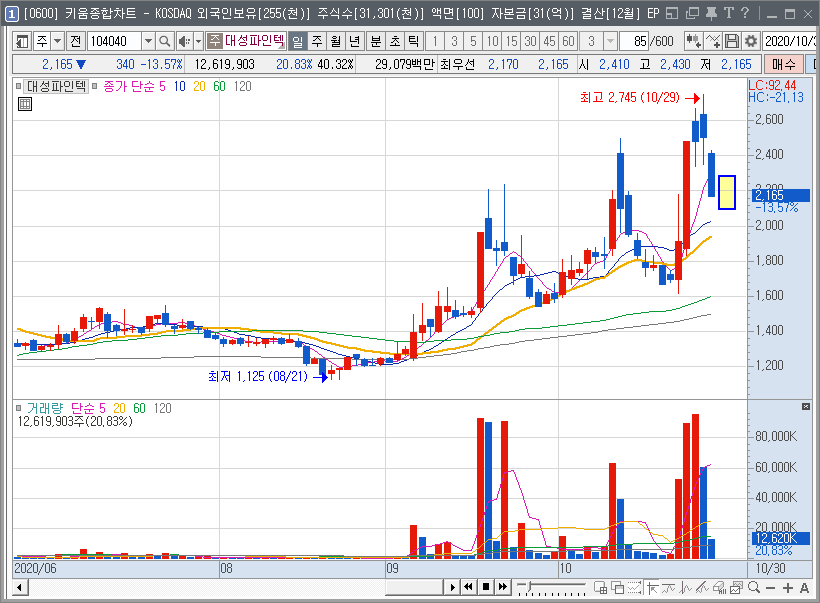Screen dimensions: 820x603
Task: Click the T font icon in title bar
Action: 729,13
